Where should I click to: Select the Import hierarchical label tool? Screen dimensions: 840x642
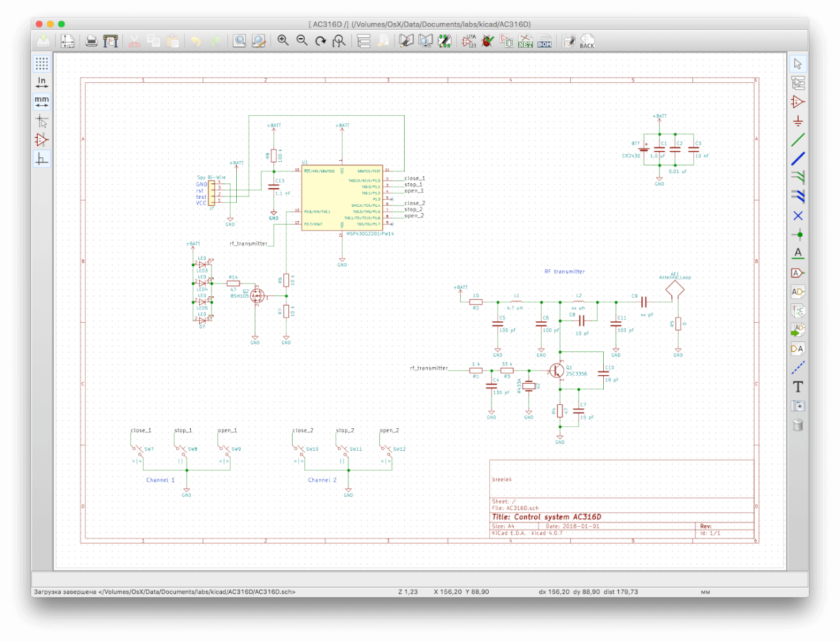point(798,330)
